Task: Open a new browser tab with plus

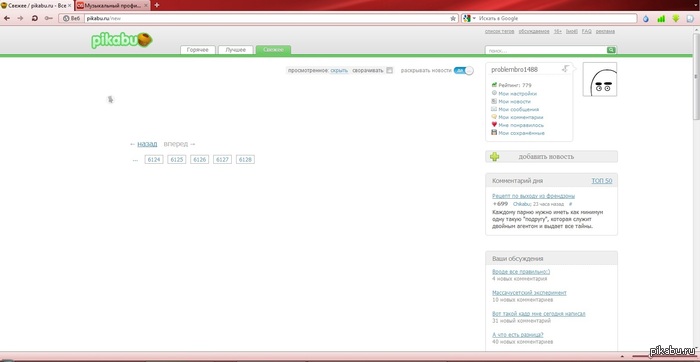Action: [x=157, y=5]
